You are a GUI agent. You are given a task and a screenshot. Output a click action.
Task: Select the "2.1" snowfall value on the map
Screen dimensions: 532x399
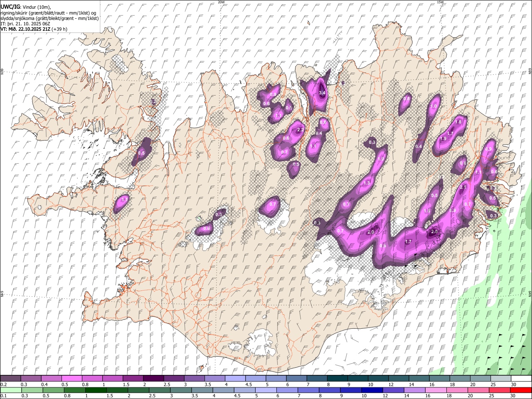[x=464, y=187]
